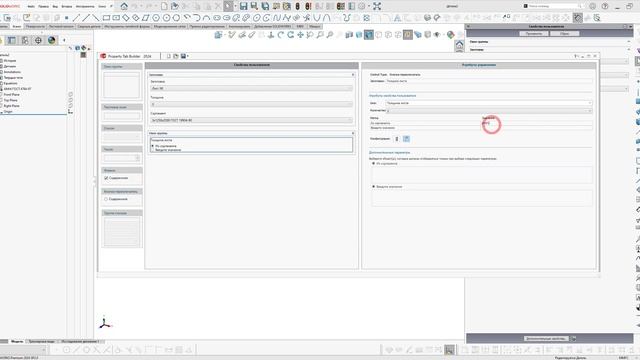Open the Вставка menu
The width and height of the screenshot is (640, 360).
point(67,7)
